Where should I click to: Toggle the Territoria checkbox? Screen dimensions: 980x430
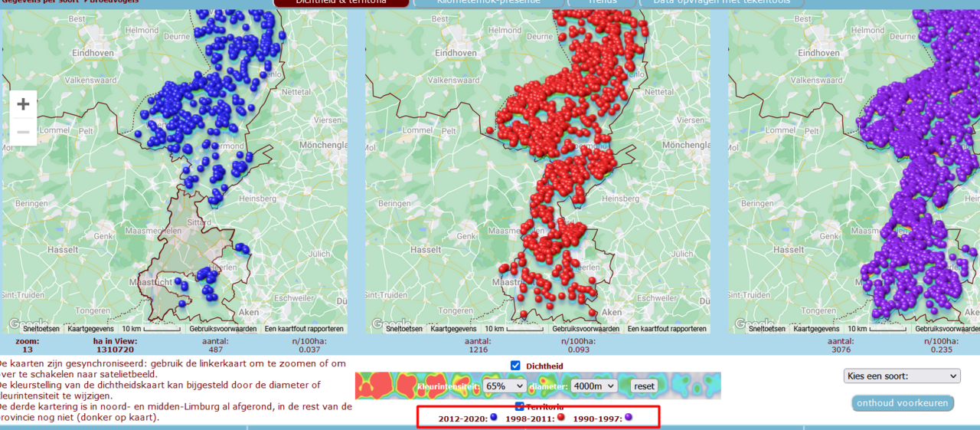pos(521,406)
